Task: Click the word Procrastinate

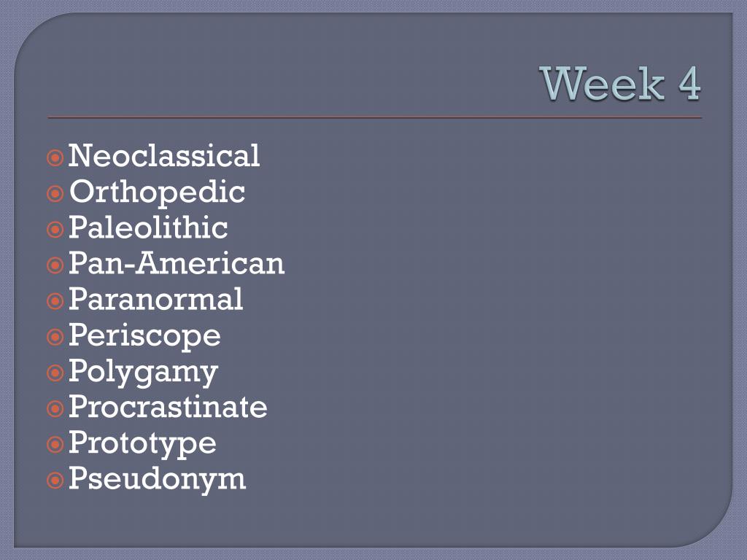Action: tap(168, 407)
